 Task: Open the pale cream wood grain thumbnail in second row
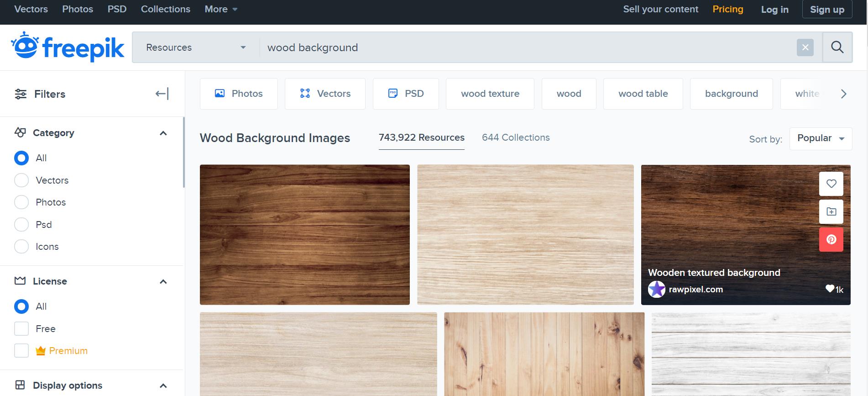[x=318, y=354]
